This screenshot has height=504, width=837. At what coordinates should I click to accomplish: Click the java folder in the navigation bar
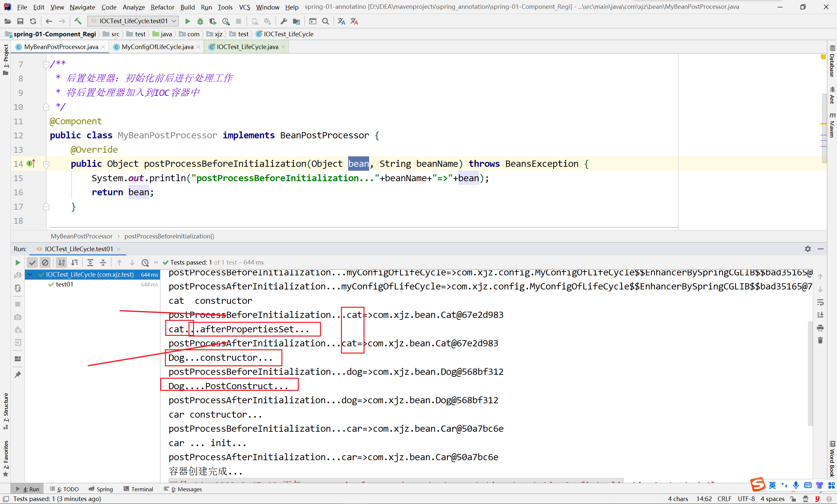click(x=163, y=34)
